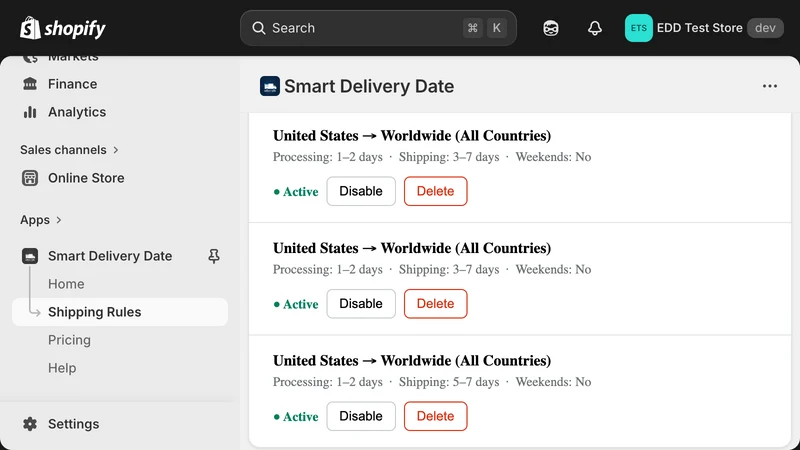
Task: Unpin the Smart Delivery Date app
Action: [x=214, y=256]
